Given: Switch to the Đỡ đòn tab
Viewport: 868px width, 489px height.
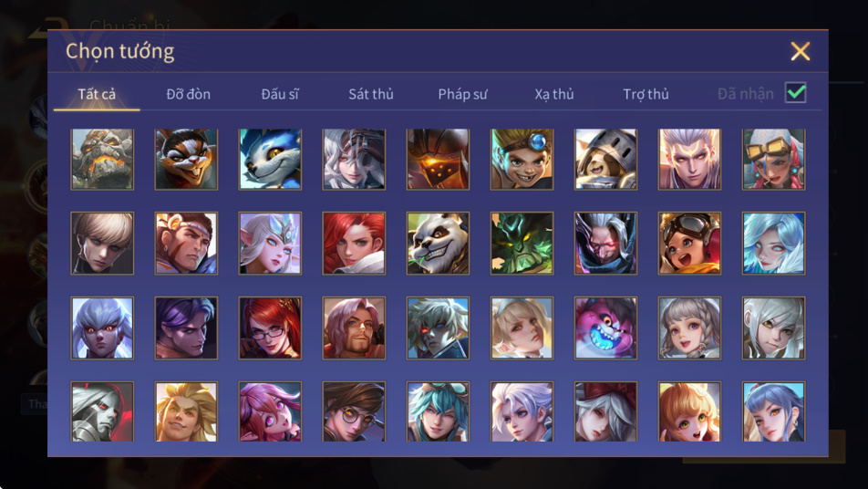Looking at the screenshot, I should pos(188,94).
